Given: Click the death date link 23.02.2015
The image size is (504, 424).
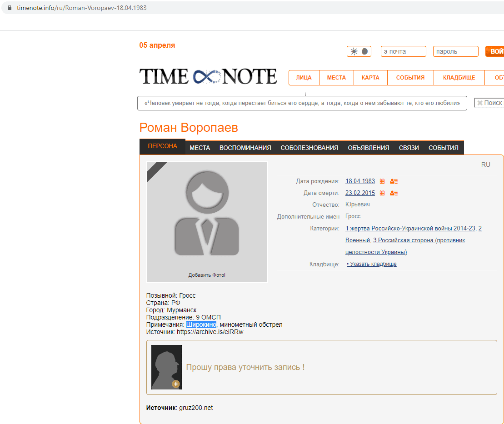Looking at the screenshot, I should [x=360, y=193].
